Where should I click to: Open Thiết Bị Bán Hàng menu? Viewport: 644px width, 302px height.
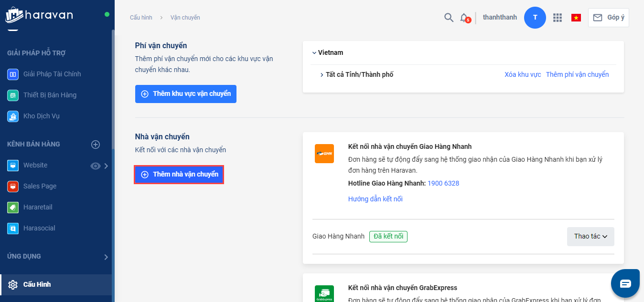[50, 95]
